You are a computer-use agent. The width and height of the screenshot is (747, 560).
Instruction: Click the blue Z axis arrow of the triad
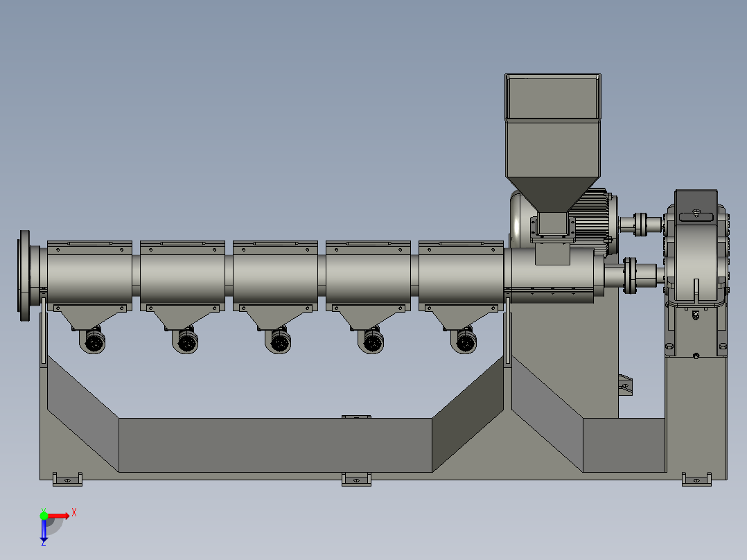[x=44, y=530]
